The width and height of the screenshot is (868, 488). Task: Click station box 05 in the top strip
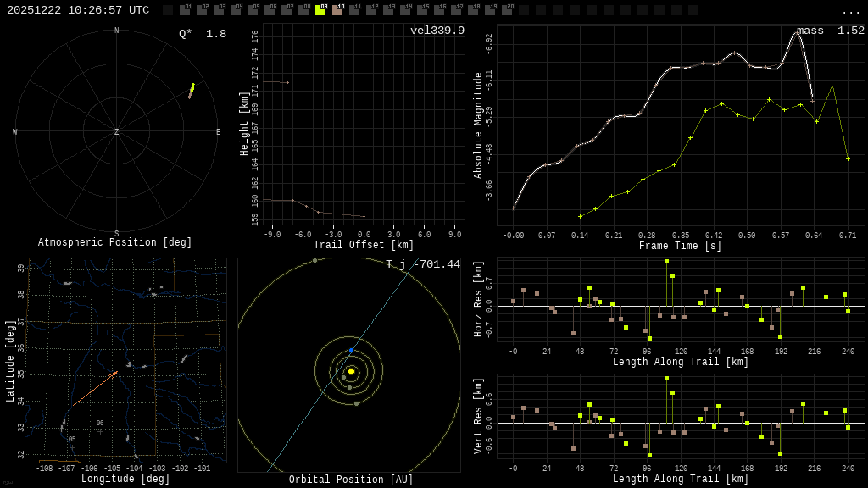(x=253, y=10)
